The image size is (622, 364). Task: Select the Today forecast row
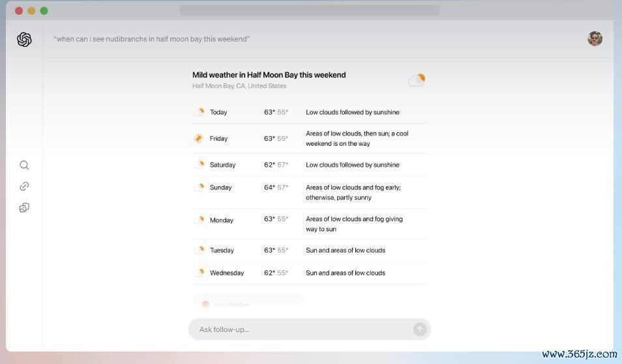click(310, 112)
